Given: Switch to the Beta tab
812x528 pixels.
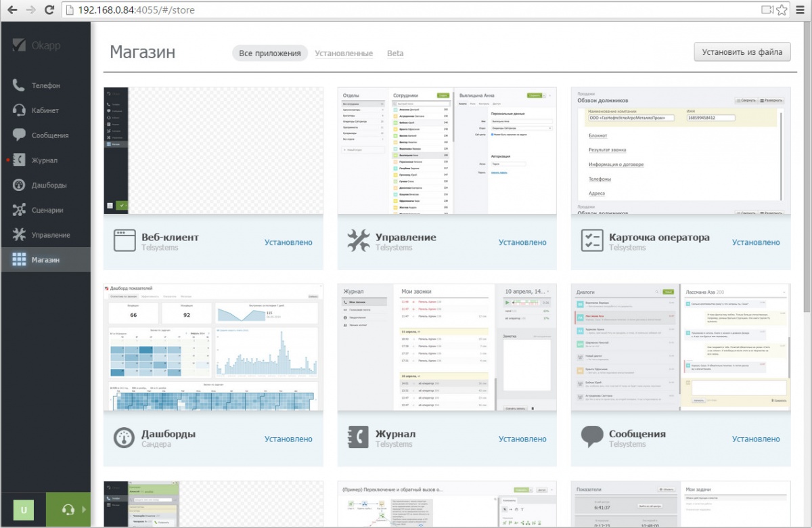Looking at the screenshot, I should (395, 53).
